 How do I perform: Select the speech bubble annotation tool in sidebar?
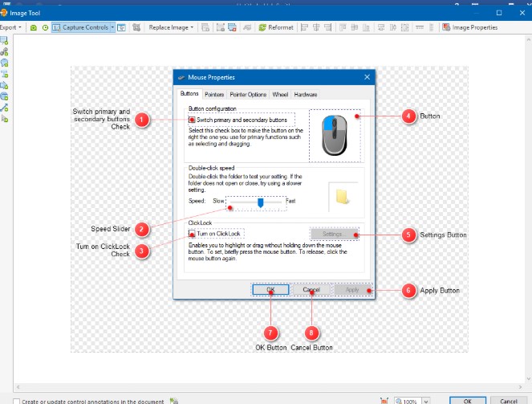[x=5, y=62]
